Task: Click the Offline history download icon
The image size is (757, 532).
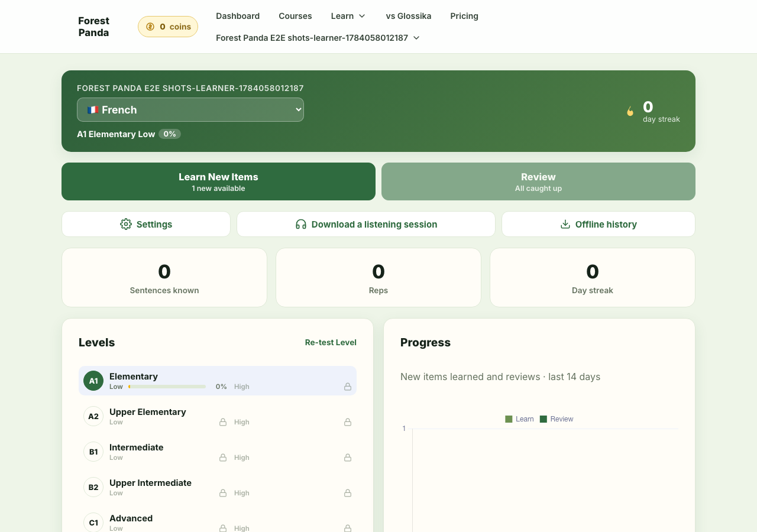Action: (x=565, y=224)
